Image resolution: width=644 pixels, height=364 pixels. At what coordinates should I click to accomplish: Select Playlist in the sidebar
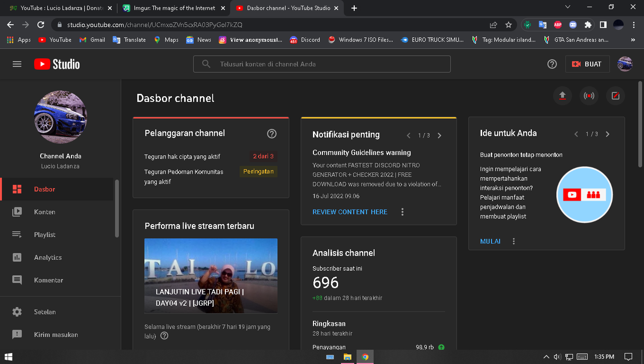(56, 235)
